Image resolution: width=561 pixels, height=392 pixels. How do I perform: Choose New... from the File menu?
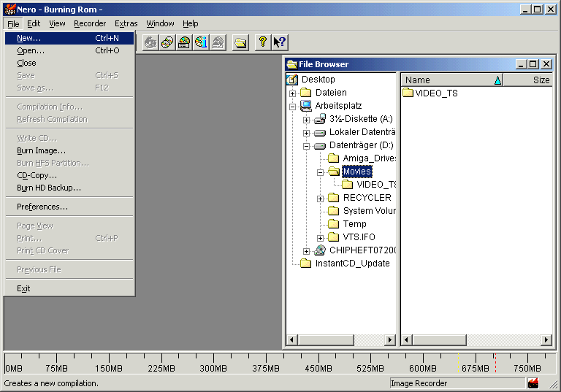pos(29,38)
